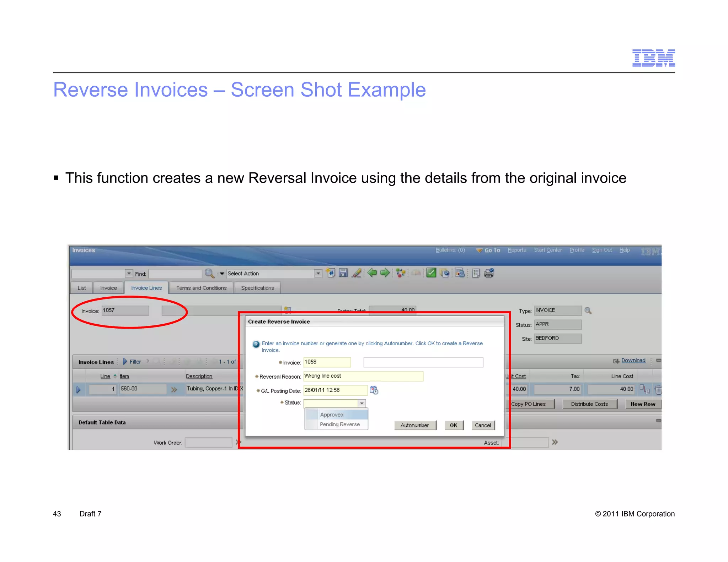This screenshot has height=562, width=728.
Task: Click the copy documents icon on line 1
Action: point(645,389)
